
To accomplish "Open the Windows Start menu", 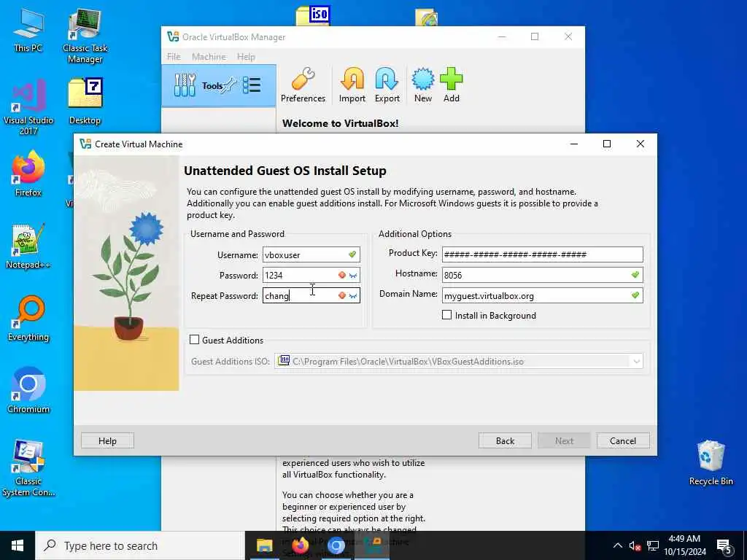I will pyautogui.click(x=18, y=545).
